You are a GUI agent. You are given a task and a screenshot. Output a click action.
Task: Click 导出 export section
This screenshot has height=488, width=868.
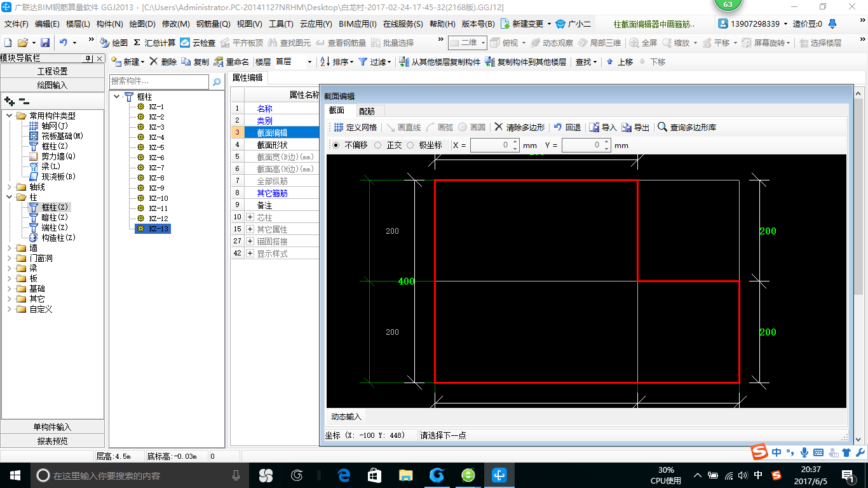(635, 127)
